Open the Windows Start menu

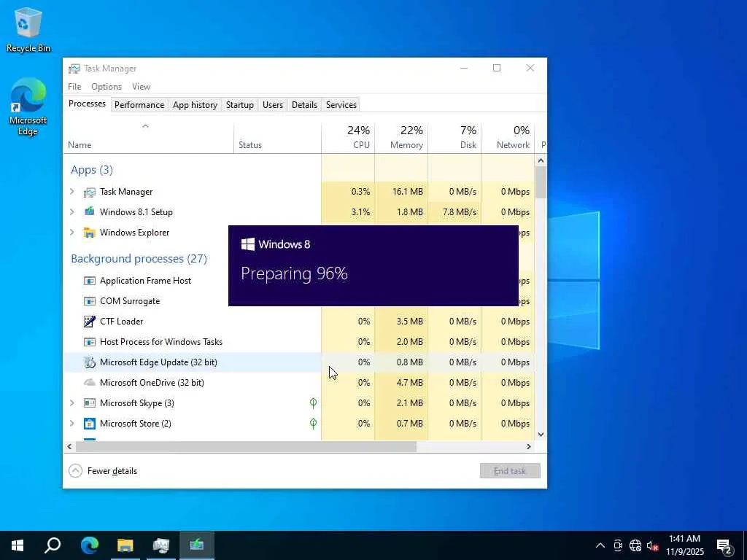18,545
